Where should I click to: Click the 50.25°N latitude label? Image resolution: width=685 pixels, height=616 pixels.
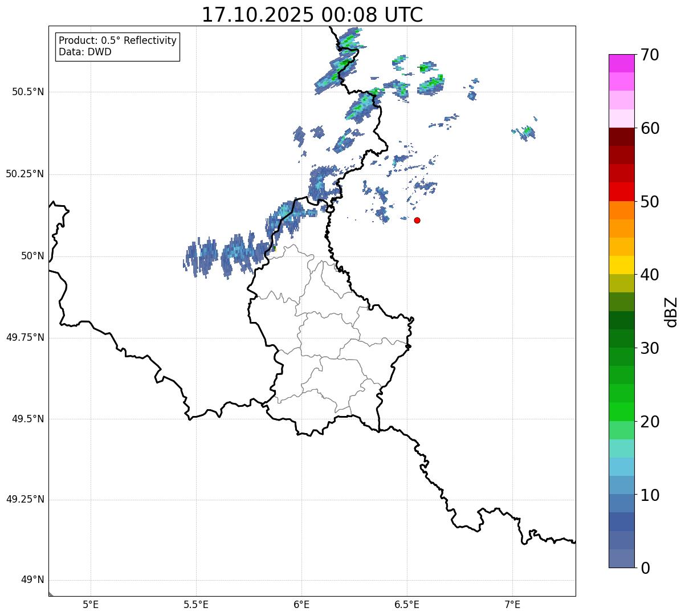[x=25, y=174]
